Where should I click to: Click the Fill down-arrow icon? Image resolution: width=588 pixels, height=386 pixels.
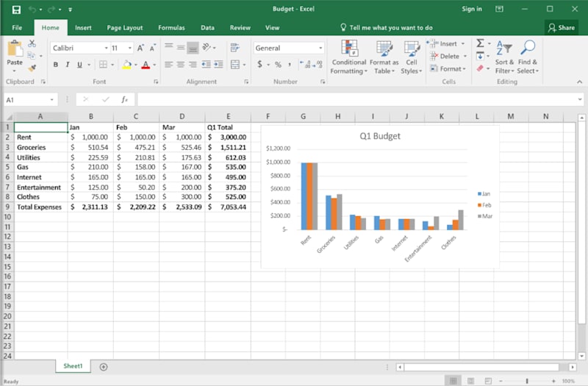(480, 57)
